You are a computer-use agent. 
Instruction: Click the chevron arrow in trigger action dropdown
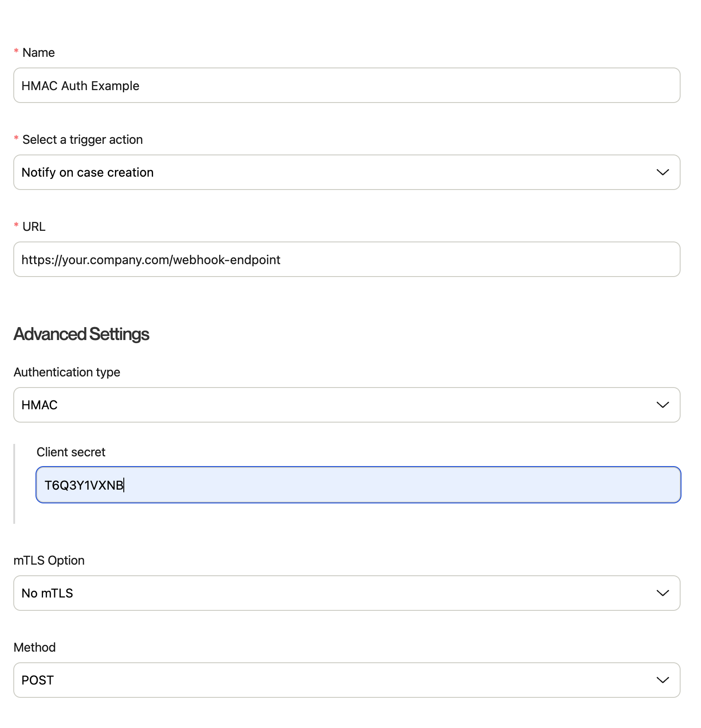coord(662,172)
